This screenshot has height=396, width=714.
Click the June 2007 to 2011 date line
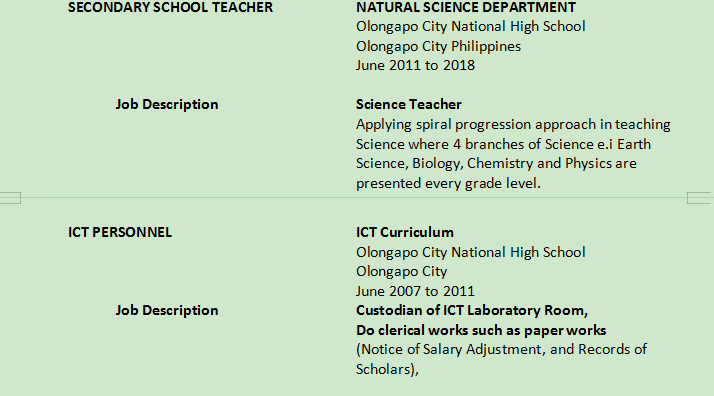point(415,291)
